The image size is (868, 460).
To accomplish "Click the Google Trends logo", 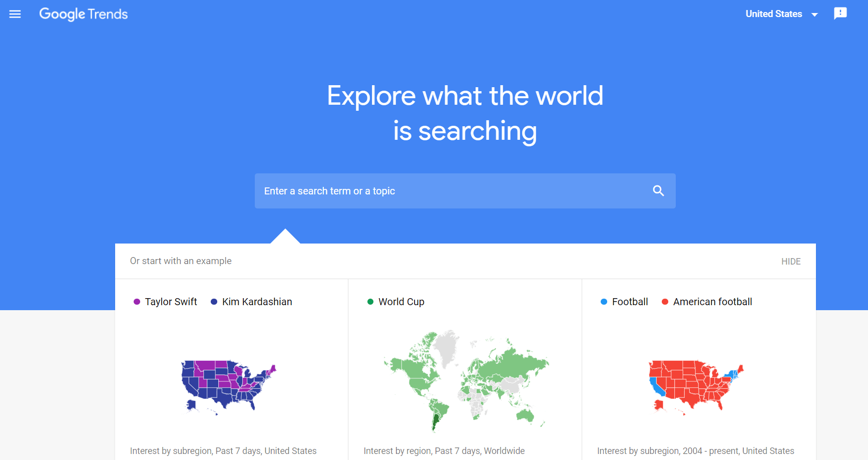I will [84, 14].
